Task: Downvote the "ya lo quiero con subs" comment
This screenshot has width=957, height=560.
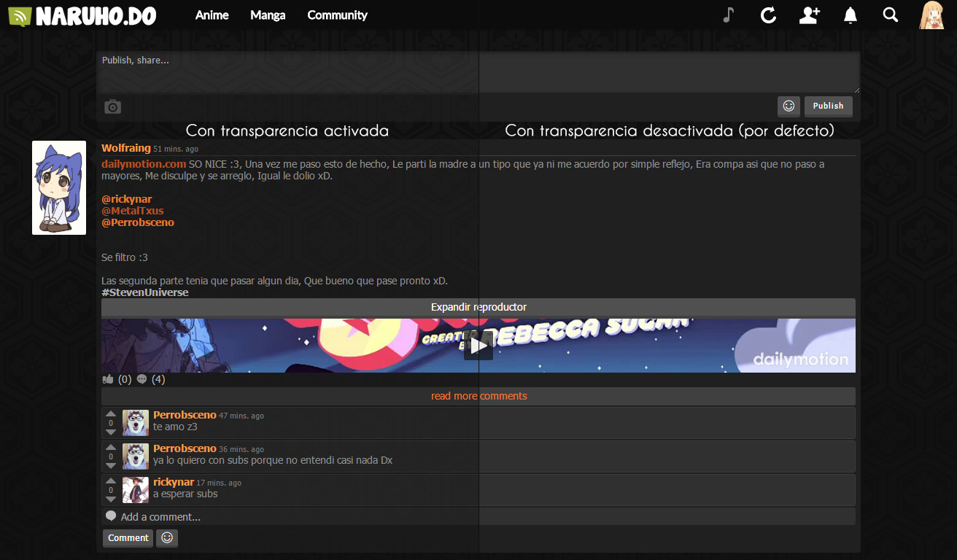Action: [111, 466]
